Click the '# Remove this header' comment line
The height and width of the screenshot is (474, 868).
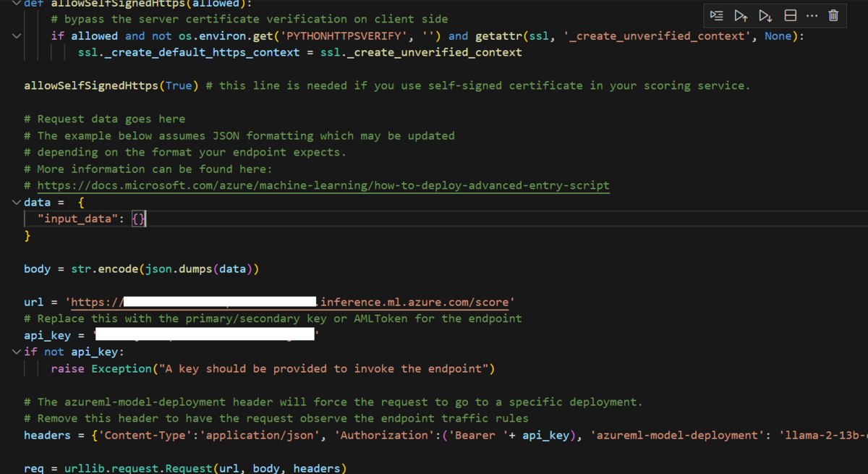click(x=276, y=418)
